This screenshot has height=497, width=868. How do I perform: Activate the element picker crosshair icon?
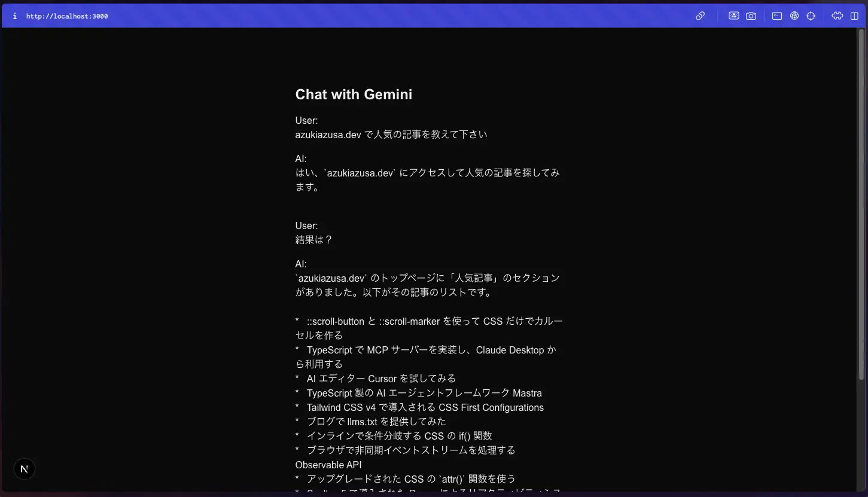point(811,16)
